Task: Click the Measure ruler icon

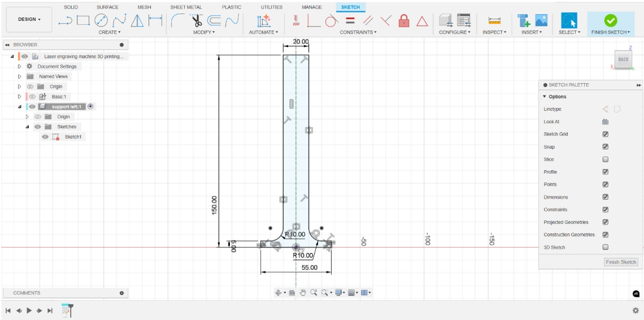Action: (x=494, y=20)
